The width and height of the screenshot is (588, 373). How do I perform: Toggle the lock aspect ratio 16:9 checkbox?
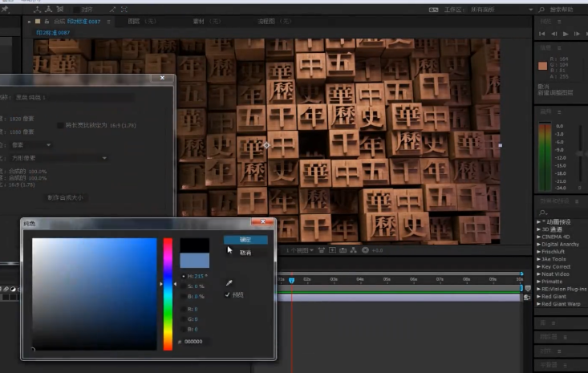(60, 124)
